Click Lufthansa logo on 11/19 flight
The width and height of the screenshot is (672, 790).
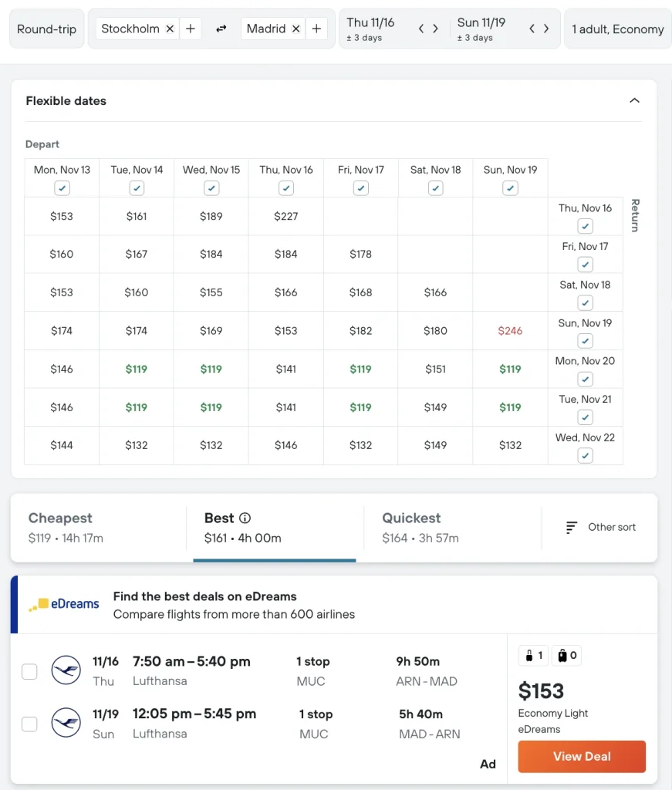(x=66, y=722)
